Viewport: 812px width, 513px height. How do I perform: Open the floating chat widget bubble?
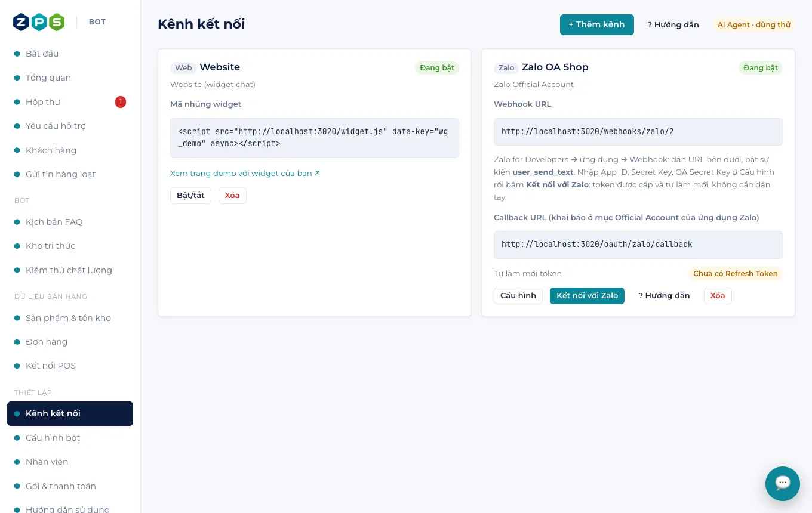[x=783, y=484]
